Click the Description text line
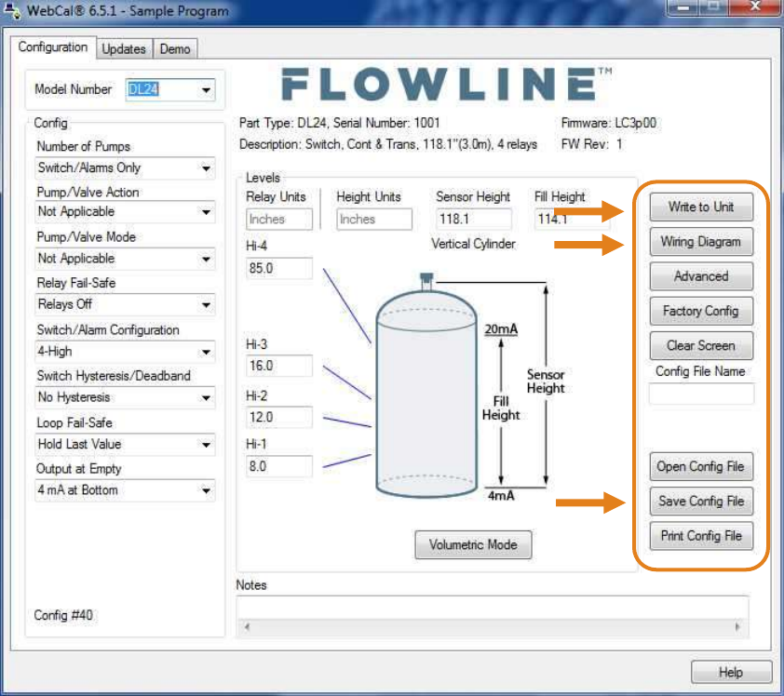 coord(388,144)
